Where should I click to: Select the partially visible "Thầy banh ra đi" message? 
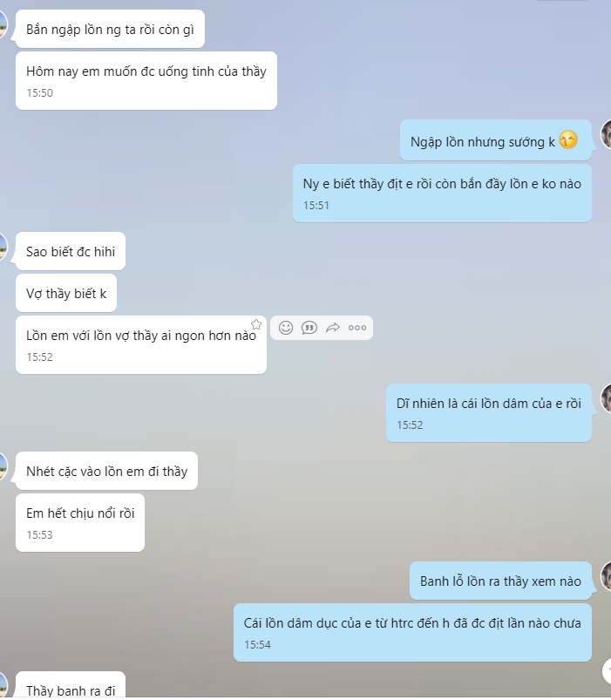(71, 685)
